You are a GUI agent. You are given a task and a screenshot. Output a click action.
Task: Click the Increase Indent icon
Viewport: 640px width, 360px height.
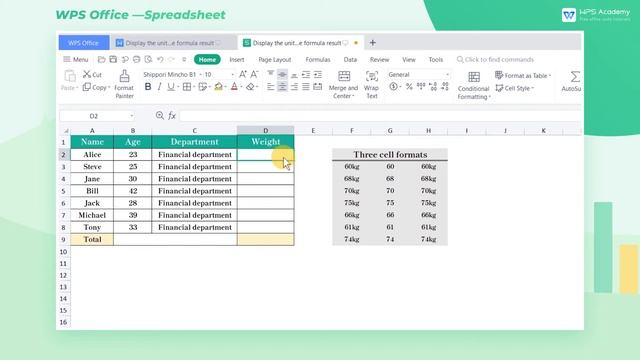(318, 74)
